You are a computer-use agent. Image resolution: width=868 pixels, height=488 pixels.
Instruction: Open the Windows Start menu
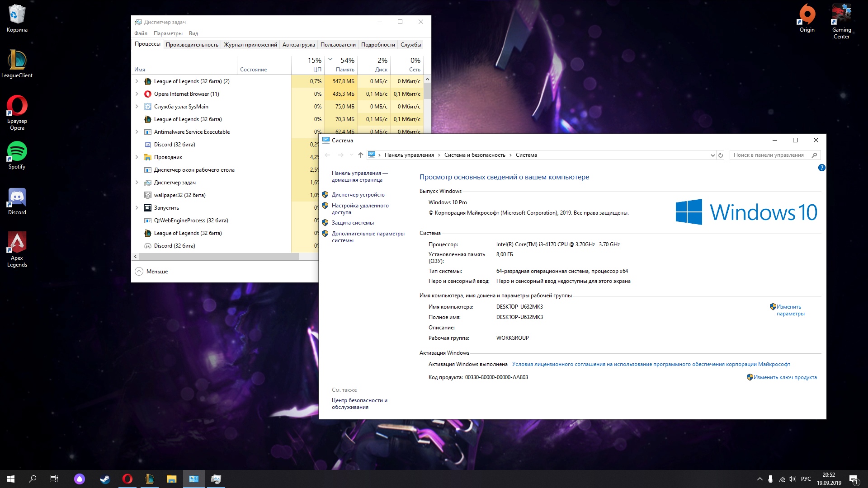click(x=11, y=479)
